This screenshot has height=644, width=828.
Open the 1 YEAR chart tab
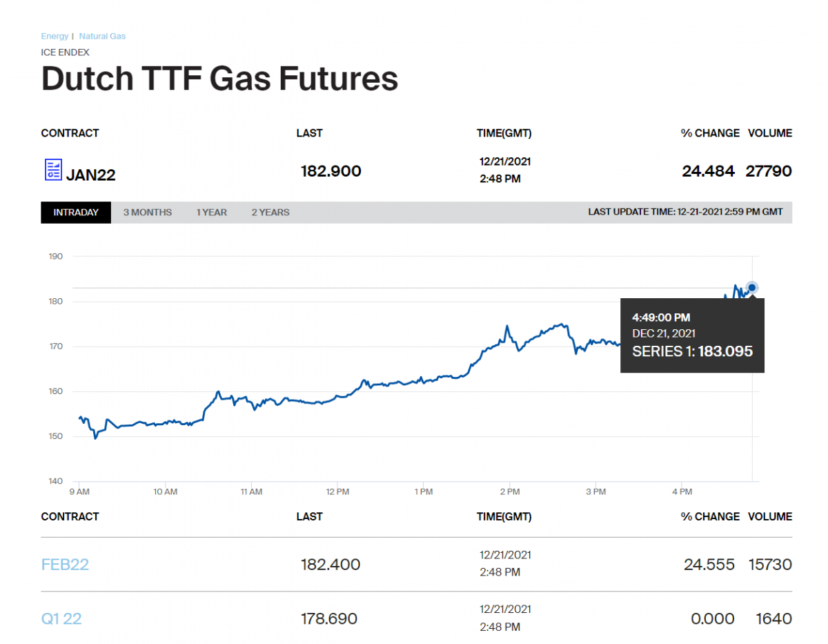tap(211, 213)
